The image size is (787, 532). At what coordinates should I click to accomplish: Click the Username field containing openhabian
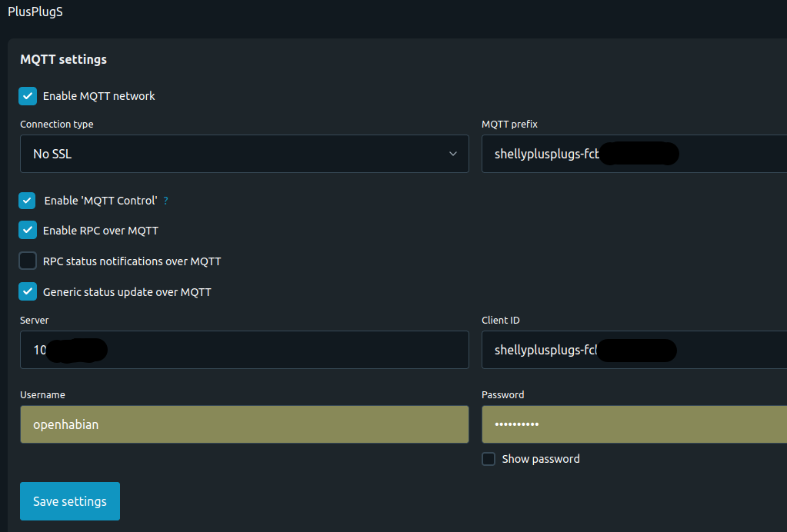coord(244,424)
